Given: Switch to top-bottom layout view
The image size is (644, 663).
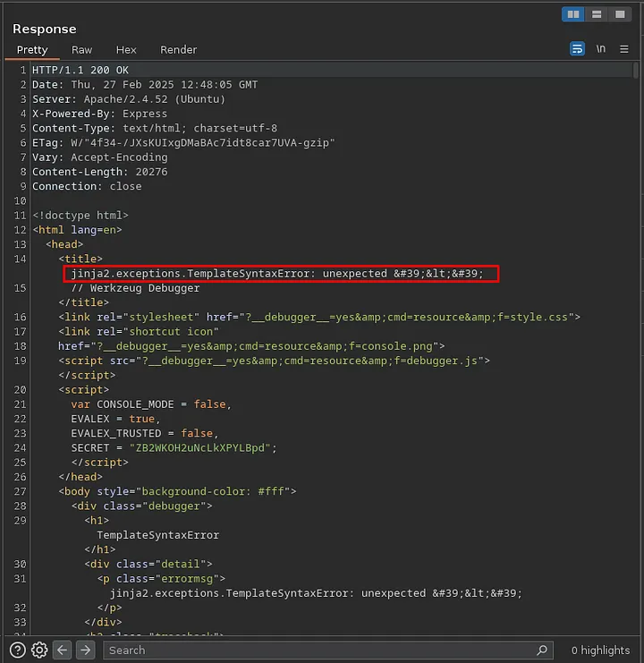Looking at the screenshot, I should tap(597, 14).
